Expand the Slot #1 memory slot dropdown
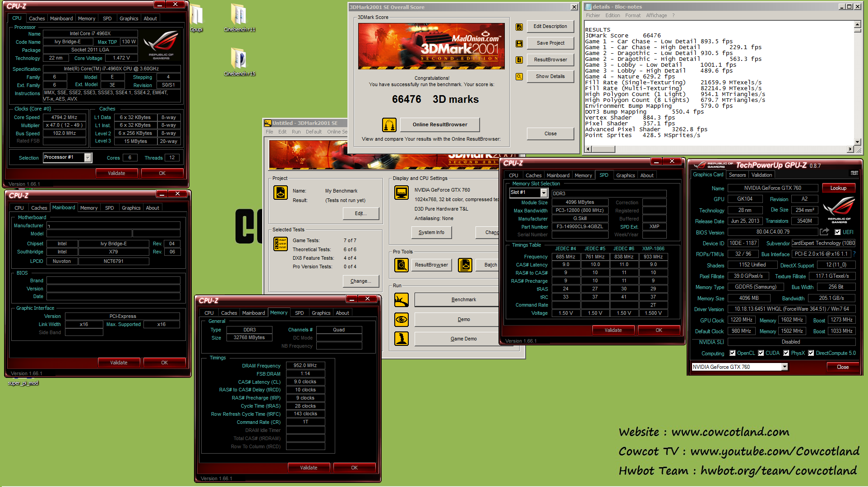 tap(544, 193)
